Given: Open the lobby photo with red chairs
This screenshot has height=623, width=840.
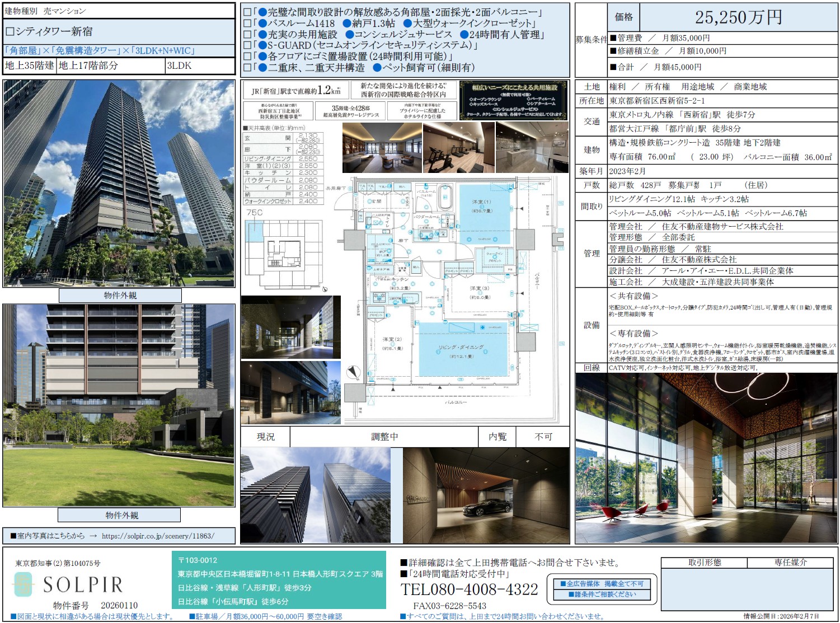Looking at the screenshot, I should click(x=706, y=458).
